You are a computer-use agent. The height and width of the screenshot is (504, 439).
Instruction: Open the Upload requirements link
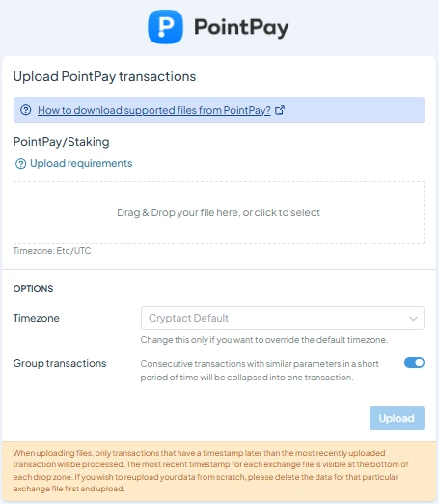[81, 163]
